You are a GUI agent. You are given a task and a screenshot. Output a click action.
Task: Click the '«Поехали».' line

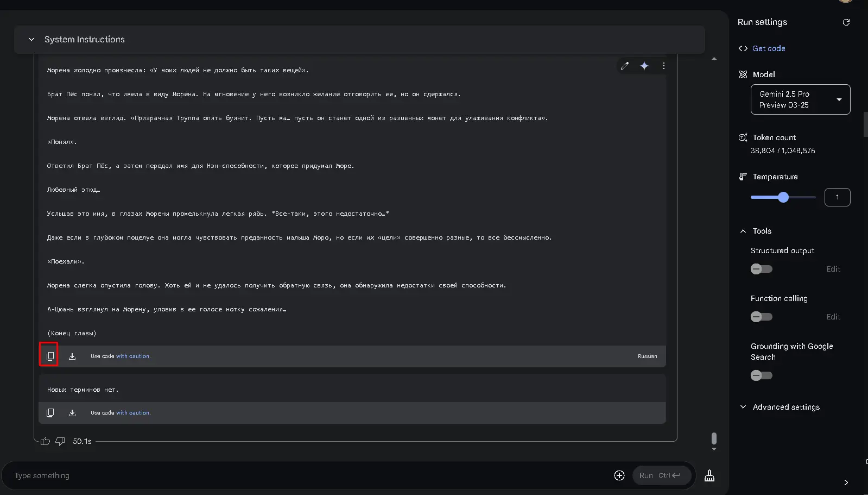pos(66,261)
